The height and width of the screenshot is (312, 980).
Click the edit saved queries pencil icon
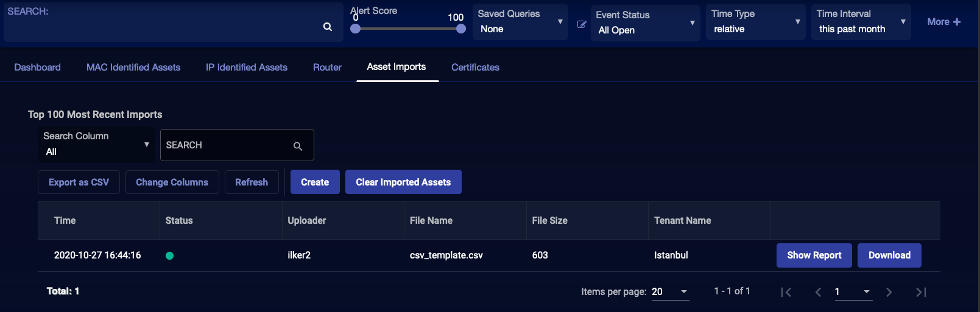click(x=582, y=24)
